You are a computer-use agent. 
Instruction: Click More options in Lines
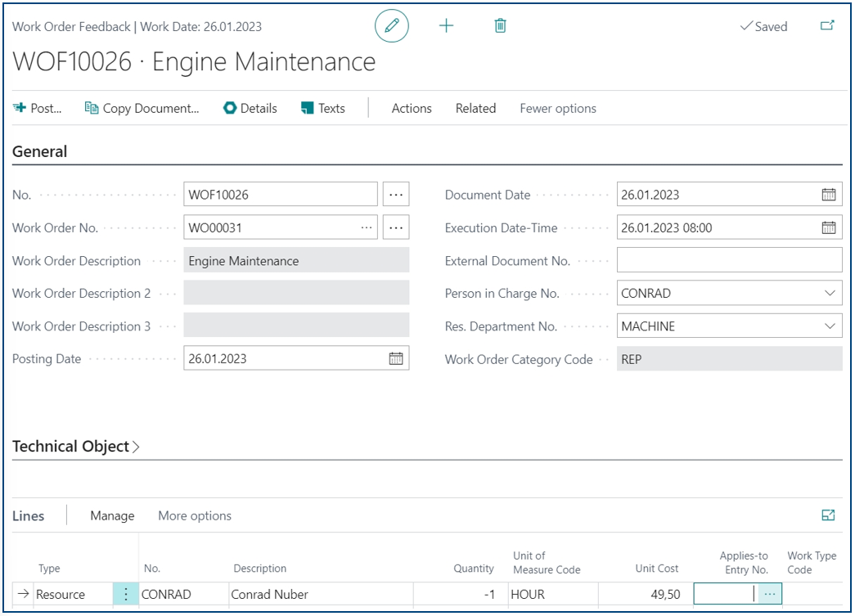195,515
